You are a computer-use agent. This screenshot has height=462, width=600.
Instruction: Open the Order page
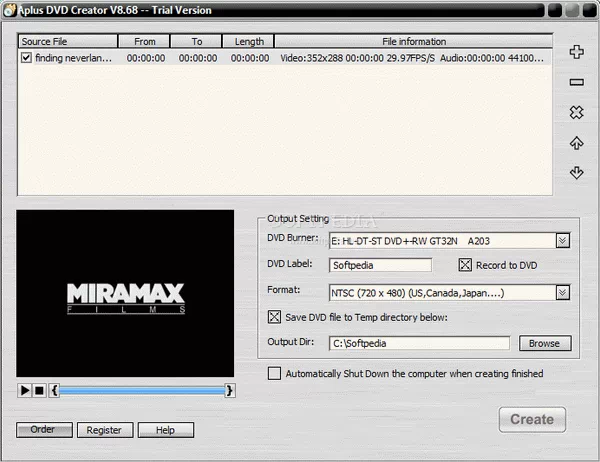click(x=44, y=429)
